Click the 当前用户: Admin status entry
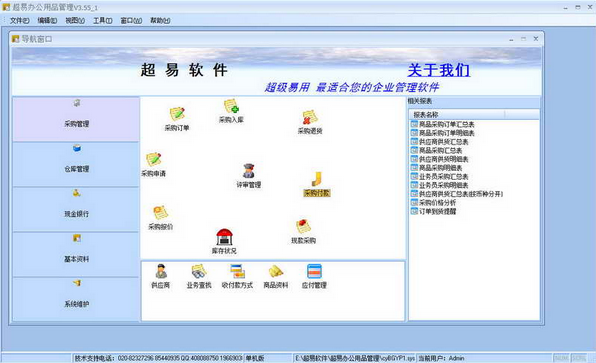 pyautogui.click(x=441, y=358)
